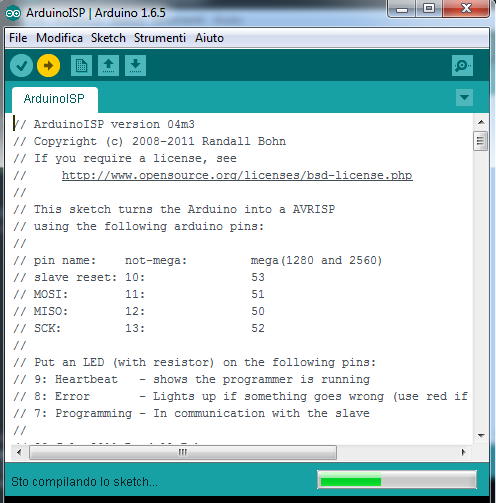
Task: Click the Verify checkmark button
Action: (21, 66)
